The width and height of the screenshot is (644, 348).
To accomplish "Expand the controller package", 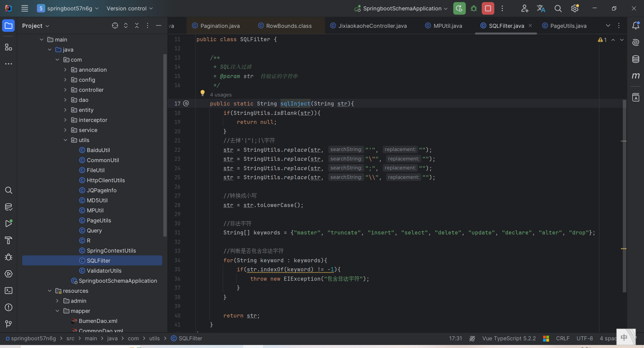I will pyautogui.click(x=65, y=90).
